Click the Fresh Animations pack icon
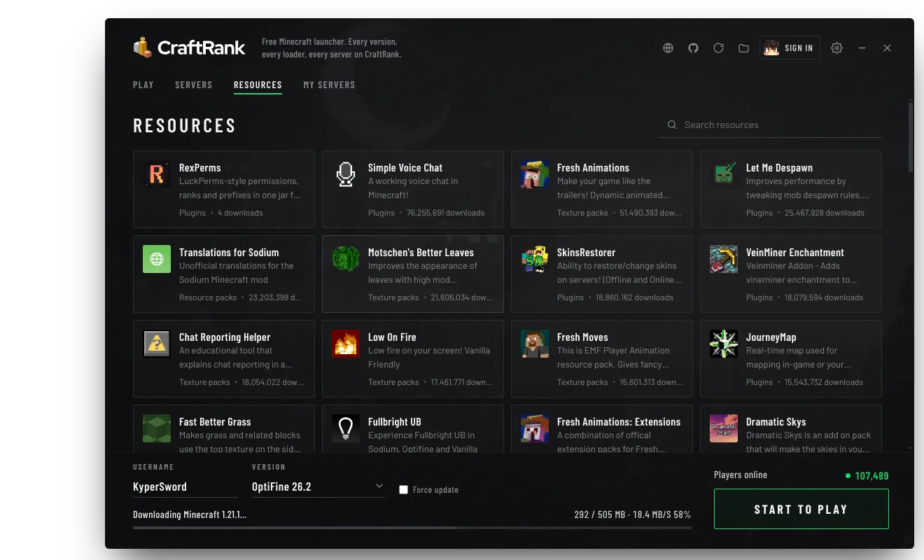 (535, 174)
